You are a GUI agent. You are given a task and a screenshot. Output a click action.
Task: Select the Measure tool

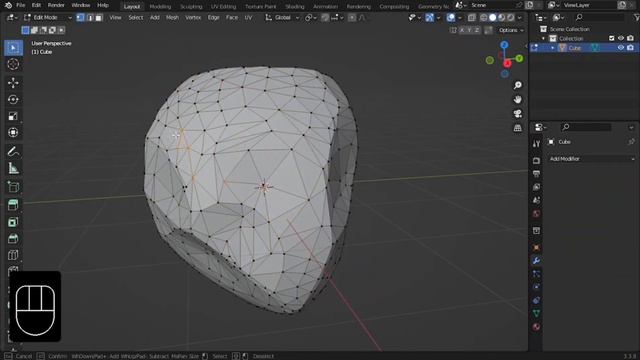coord(13,168)
